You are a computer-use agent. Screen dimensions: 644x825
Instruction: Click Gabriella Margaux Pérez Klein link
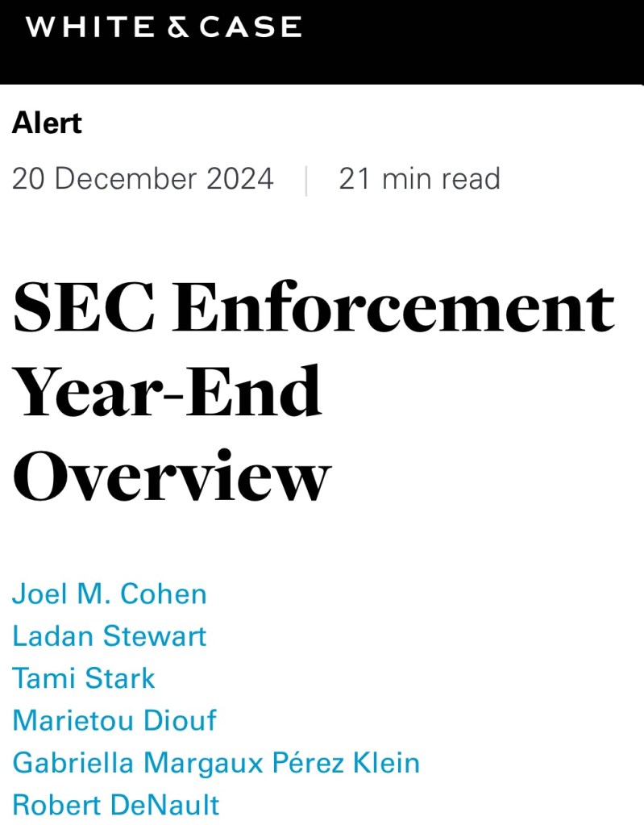[216, 762]
